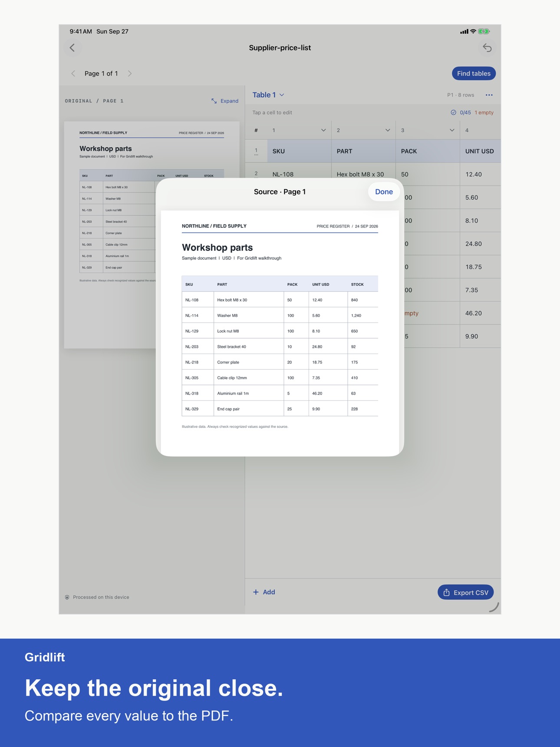
Task: Tap the Find tables button
Action: pos(474,73)
